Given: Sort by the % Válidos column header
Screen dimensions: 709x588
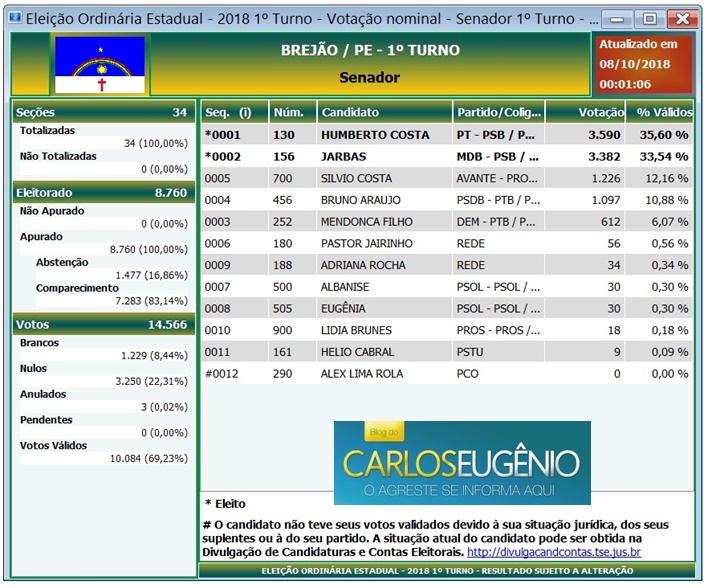Looking at the screenshot, I should tap(660, 112).
